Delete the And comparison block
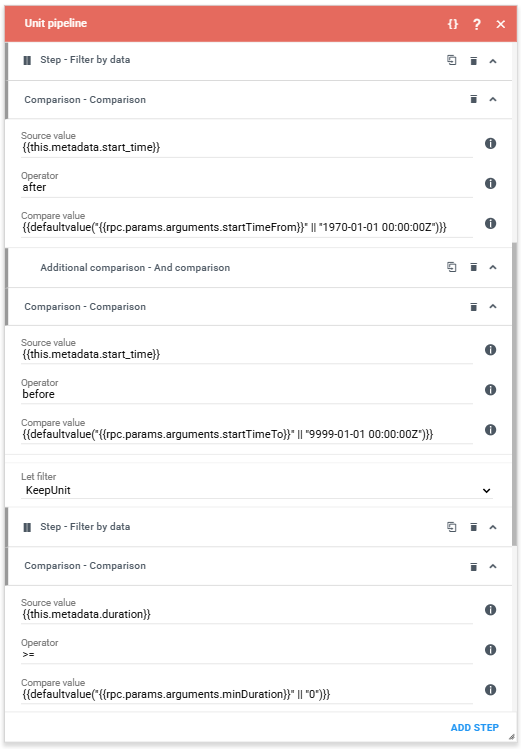 [473, 267]
